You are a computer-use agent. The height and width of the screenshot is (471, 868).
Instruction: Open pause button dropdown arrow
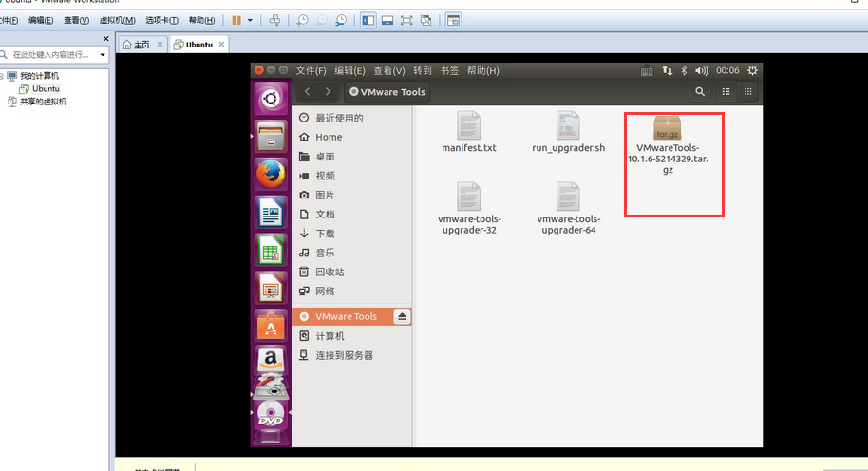pyautogui.click(x=250, y=21)
